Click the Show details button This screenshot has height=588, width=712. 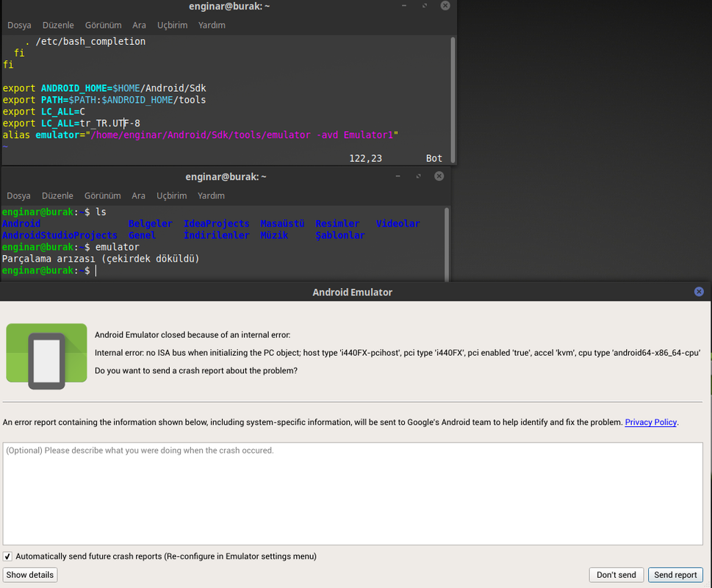coord(30,575)
